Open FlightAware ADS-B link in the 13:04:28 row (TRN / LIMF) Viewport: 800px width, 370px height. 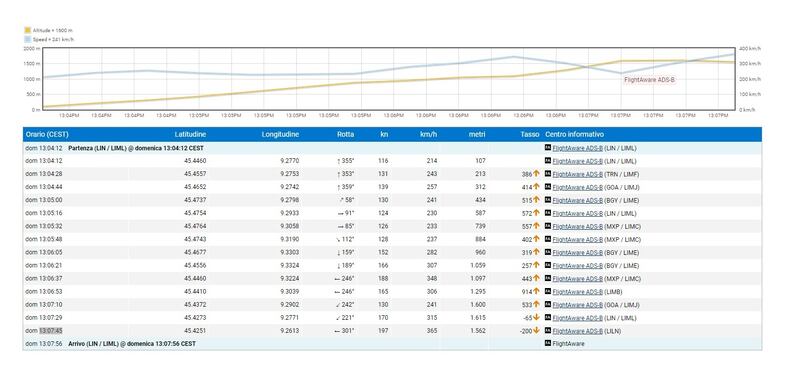tap(578, 174)
